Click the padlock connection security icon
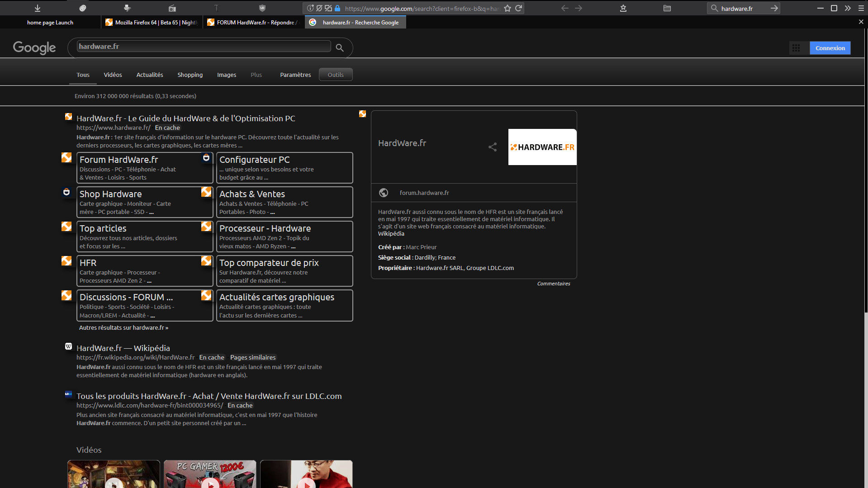This screenshot has width=868, height=488. pos(337,8)
